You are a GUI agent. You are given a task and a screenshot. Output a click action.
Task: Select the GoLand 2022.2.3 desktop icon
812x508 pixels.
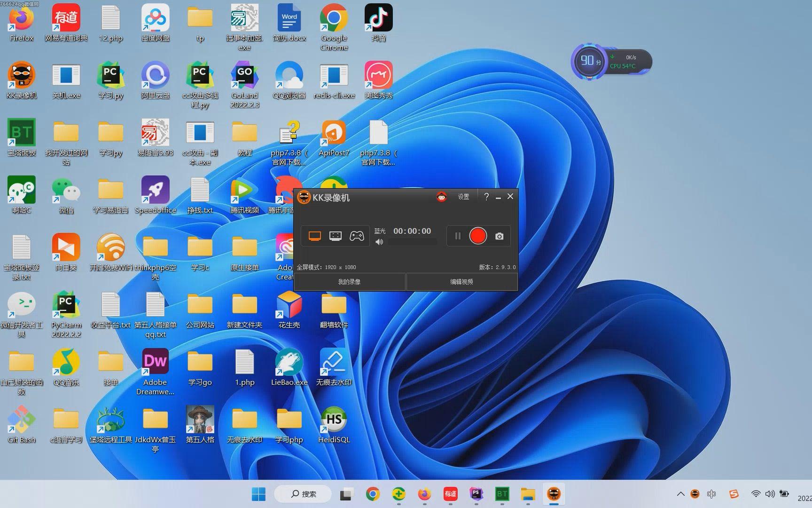point(245,85)
